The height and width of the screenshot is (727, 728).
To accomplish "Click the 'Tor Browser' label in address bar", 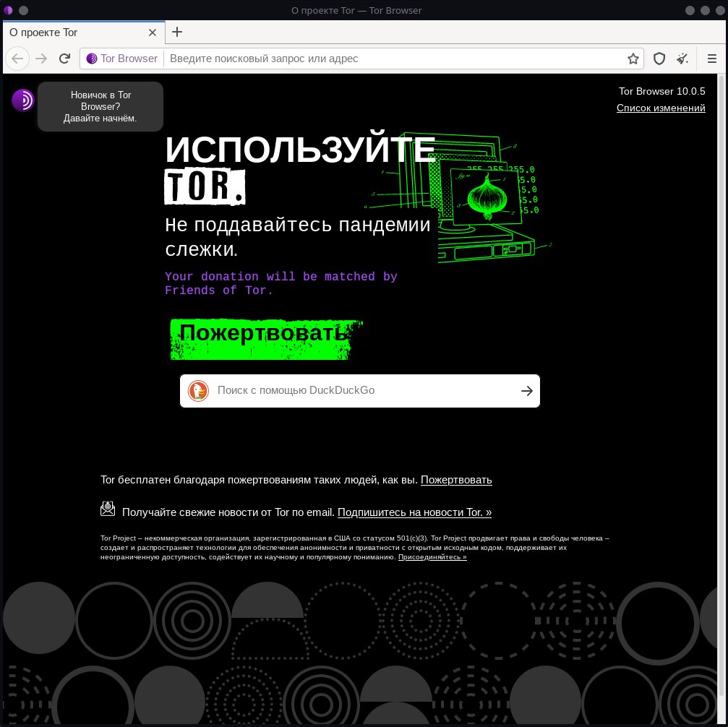I will (129, 59).
